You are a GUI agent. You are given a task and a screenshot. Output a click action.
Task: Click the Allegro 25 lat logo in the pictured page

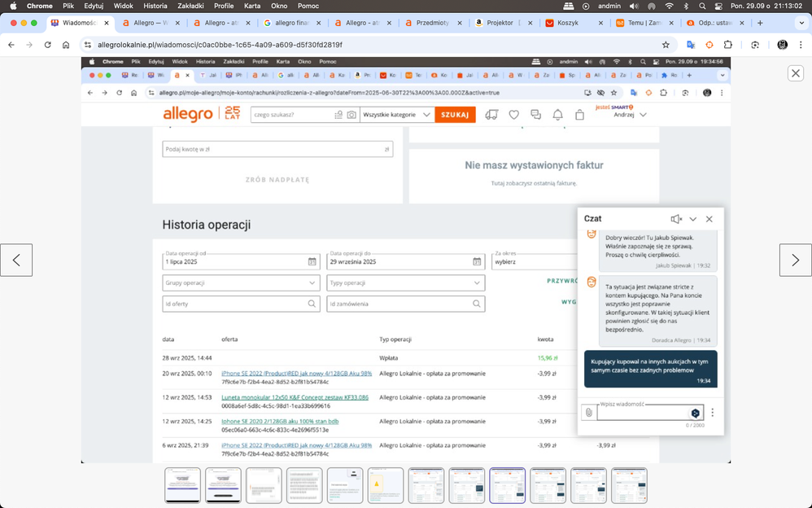click(x=202, y=114)
